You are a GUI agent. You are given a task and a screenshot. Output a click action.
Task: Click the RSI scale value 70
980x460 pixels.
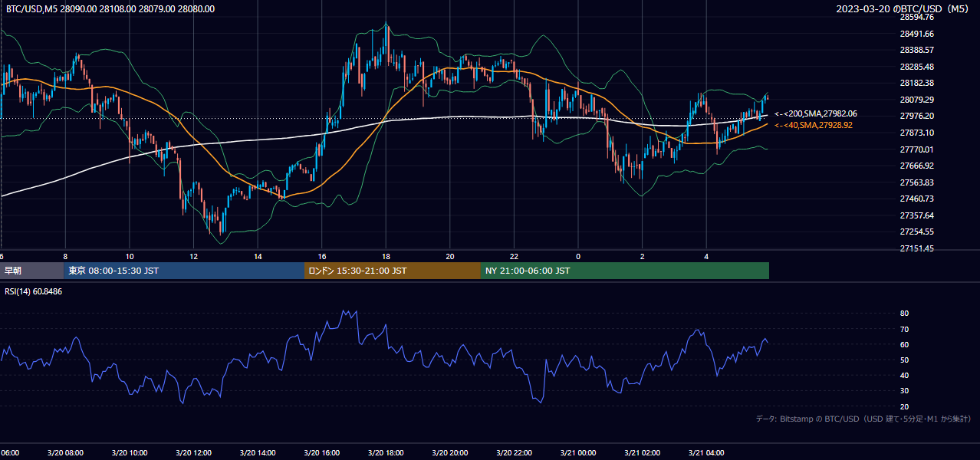pos(905,329)
